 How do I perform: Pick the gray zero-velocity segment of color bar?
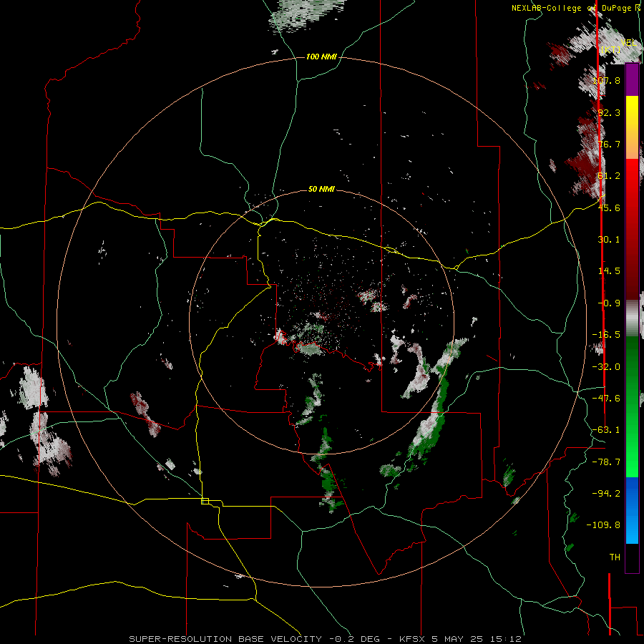pyautogui.click(x=632, y=318)
